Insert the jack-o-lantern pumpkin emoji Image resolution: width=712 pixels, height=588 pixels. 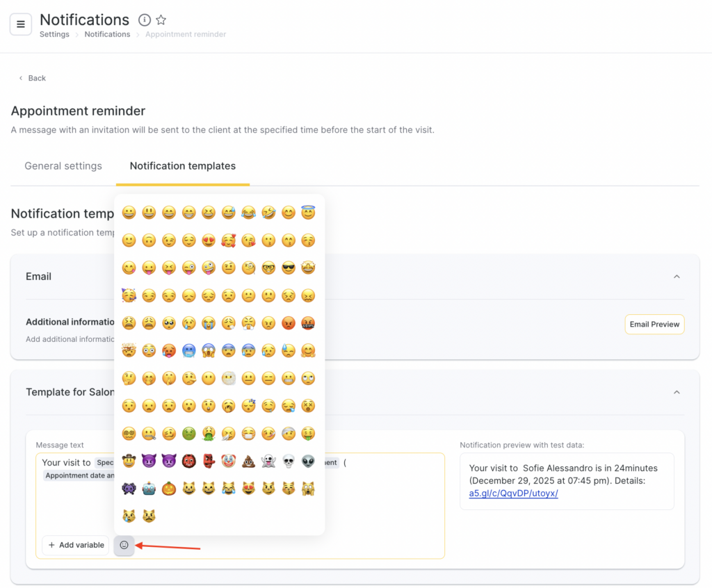(168, 488)
